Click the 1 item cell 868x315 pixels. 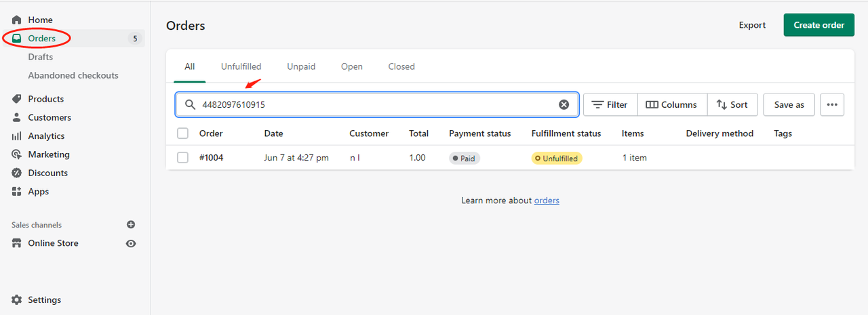click(635, 158)
